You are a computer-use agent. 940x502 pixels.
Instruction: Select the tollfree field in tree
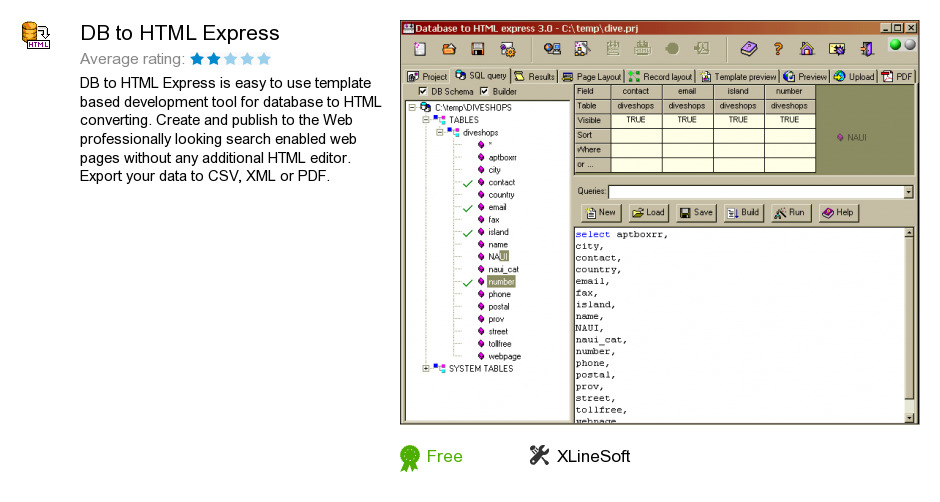tap(499, 344)
